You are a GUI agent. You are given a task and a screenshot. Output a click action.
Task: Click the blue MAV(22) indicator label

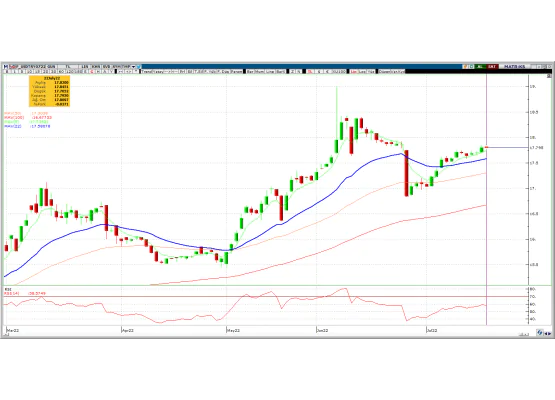click(13, 126)
